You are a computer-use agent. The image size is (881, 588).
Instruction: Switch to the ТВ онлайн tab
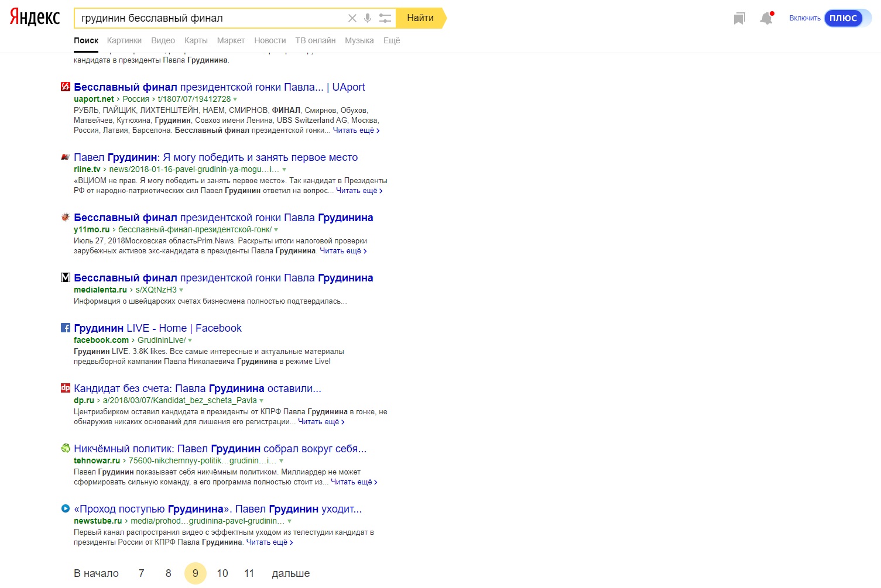pyautogui.click(x=316, y=40)
